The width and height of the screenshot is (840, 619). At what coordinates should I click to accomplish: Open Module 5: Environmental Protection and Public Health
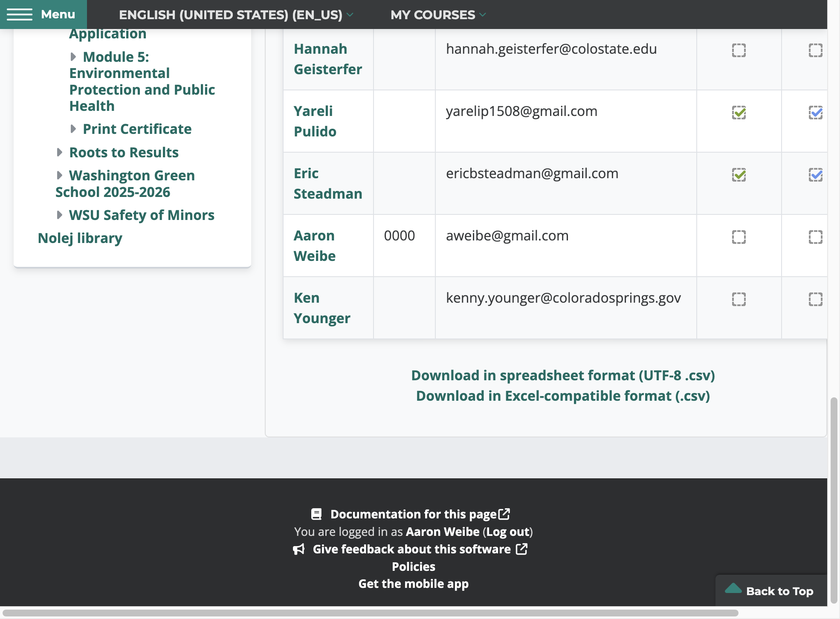click(142, 81)
